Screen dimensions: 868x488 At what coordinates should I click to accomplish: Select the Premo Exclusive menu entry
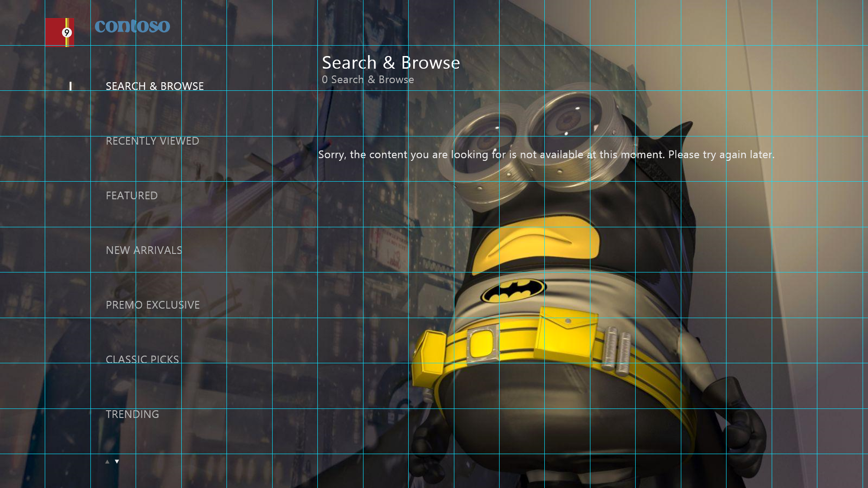point(152,305)
